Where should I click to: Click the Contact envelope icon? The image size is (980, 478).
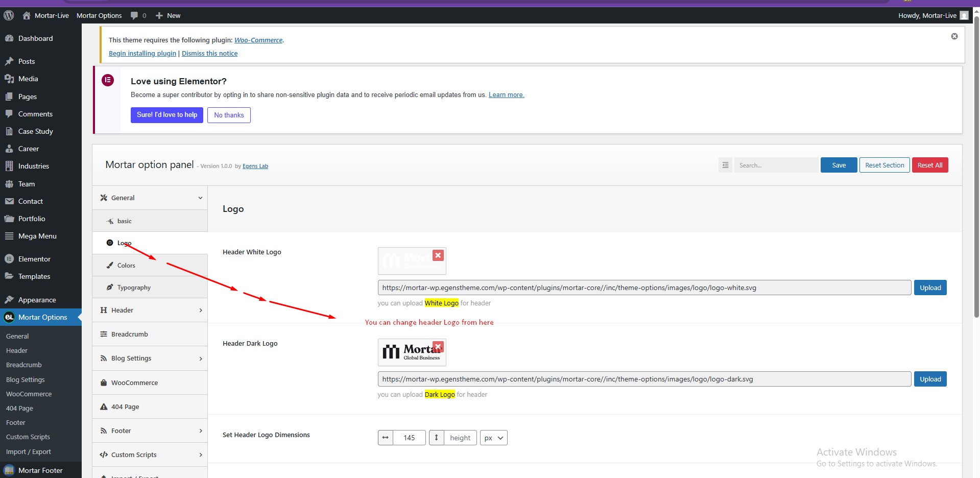click(9, 201)
